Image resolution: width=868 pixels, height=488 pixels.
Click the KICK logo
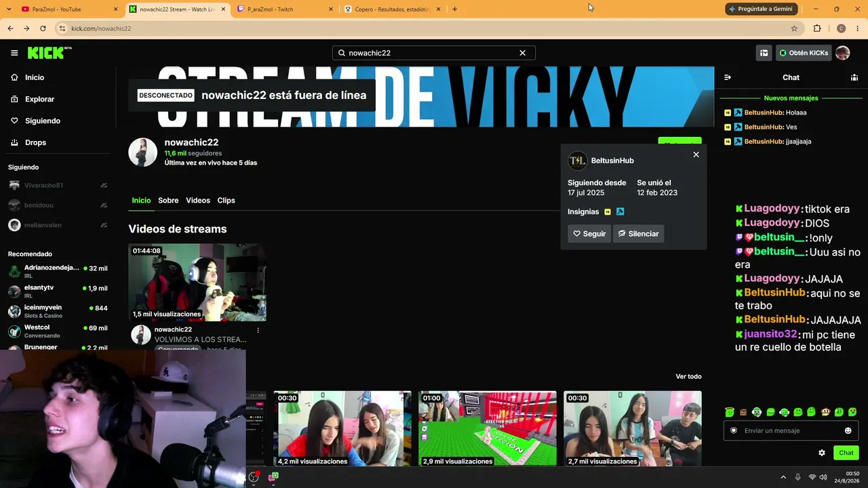(x=50, y=53)
